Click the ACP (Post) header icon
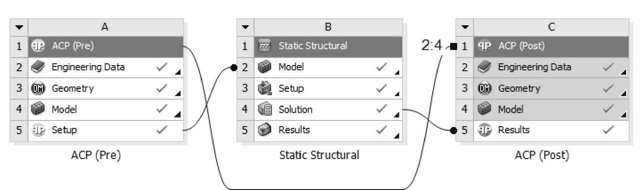This screenshot has width=644, height=190. pyautogui.click(x=482, y=46)
